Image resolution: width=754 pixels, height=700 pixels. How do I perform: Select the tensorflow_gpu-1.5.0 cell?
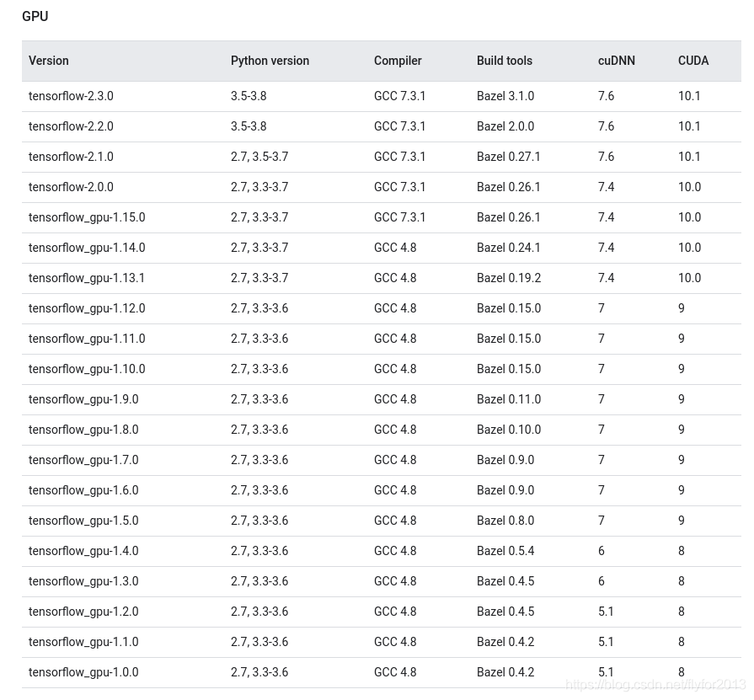click(83, 521)
